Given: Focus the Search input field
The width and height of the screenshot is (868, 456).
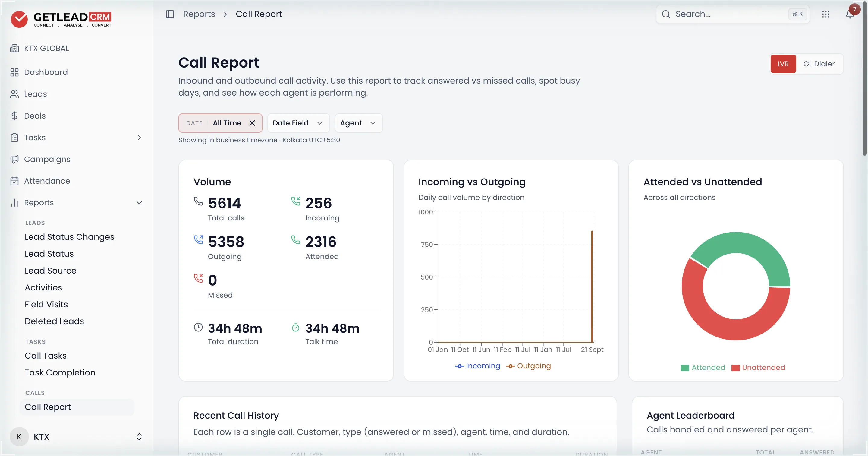Looking at the screenshot, I should pos(733,14).
